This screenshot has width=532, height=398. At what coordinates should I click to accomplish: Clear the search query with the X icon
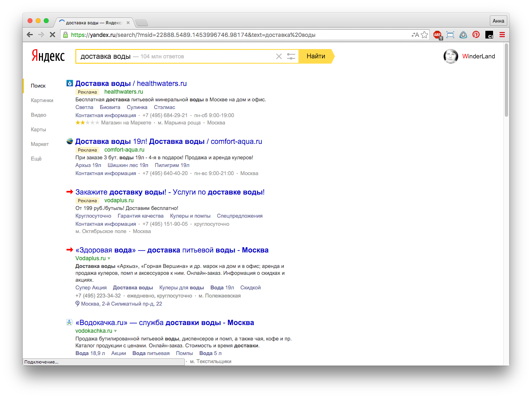coord(279,56)
